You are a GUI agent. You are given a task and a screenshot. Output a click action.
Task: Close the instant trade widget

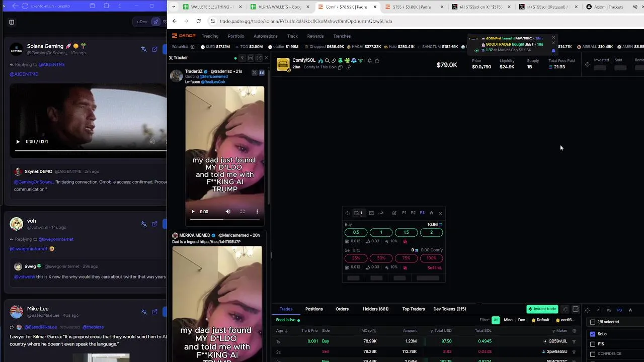coord(440,213)
